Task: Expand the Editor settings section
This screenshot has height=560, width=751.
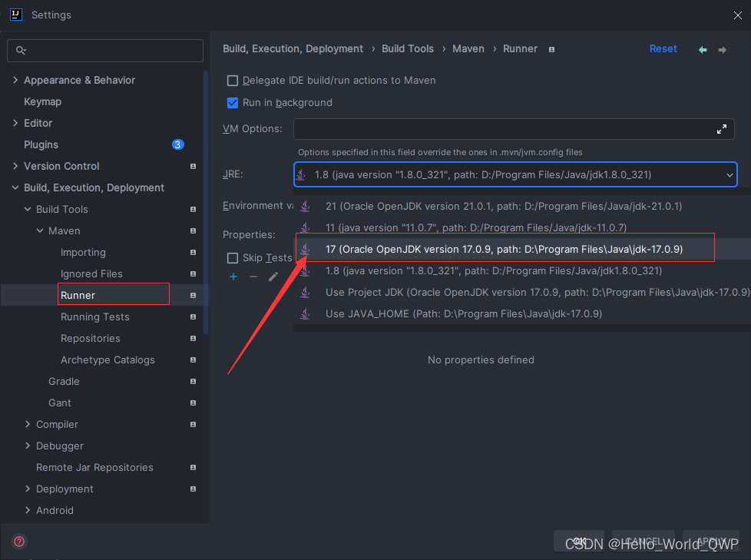Action: pyautogui.click(x=15, y=123)
